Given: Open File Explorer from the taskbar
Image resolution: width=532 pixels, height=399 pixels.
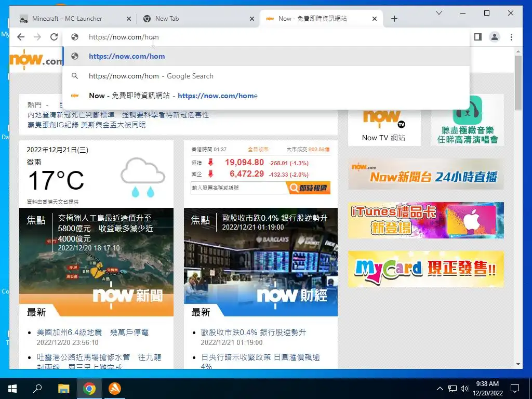Looking at the screenshot, I should point(63,389).
